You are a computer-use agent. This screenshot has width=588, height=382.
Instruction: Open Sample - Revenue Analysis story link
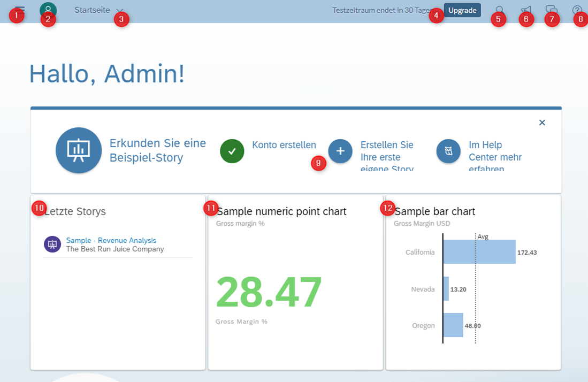tap(111, 240)
